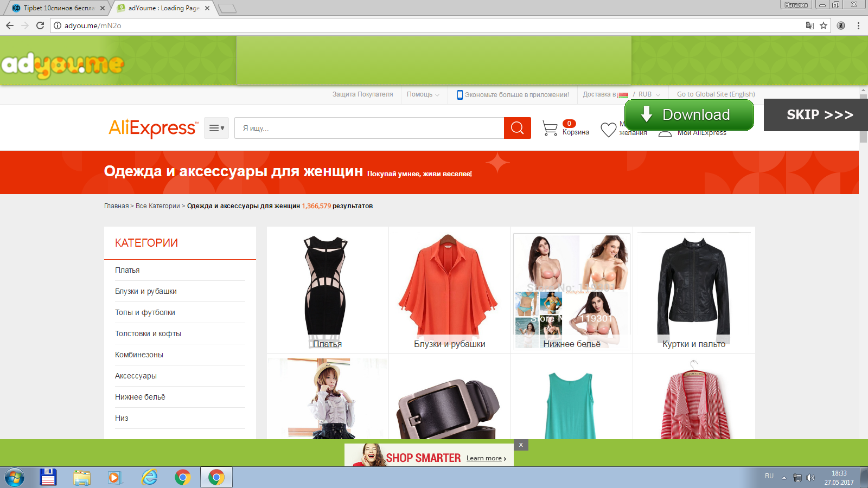The image size is (868, 488).
Task: Click the orange search magnifier button
Action: [x=518, y=128]
